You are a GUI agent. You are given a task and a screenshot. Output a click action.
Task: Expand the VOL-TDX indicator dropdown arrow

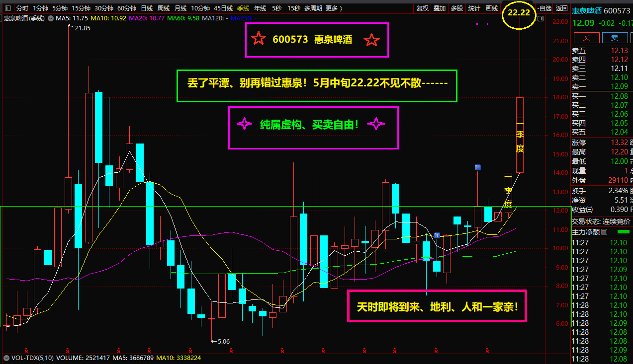tap(6, 358)
